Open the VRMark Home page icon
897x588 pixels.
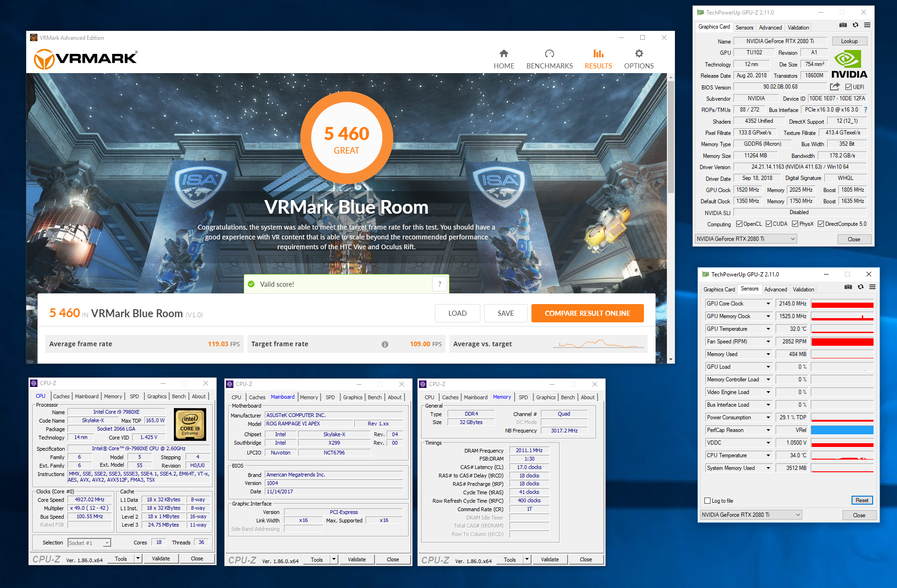[x=504, y=53]
